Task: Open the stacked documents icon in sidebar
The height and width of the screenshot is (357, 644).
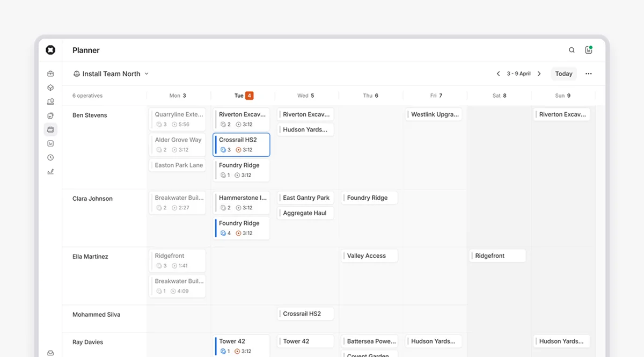Action: (x=50, y=115)
